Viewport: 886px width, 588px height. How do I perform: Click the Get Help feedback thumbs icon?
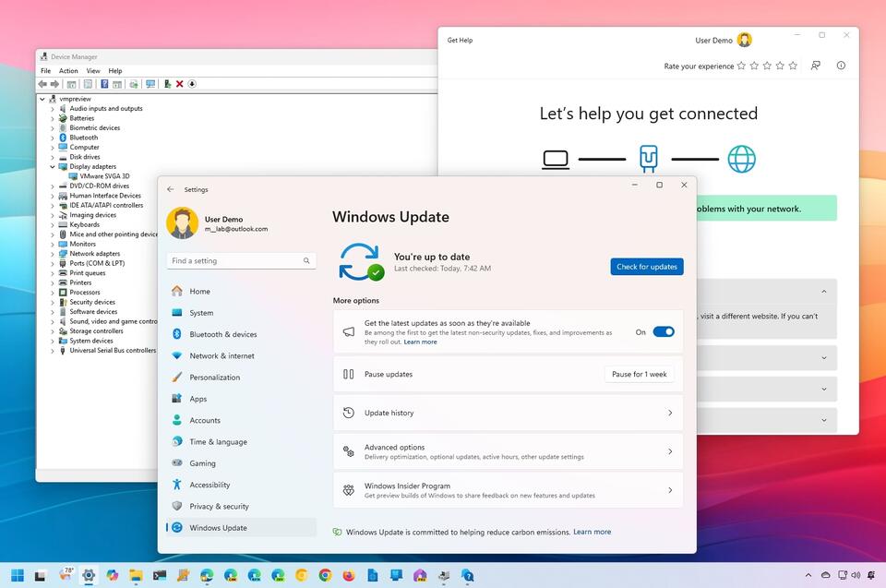tap(814, 66)
